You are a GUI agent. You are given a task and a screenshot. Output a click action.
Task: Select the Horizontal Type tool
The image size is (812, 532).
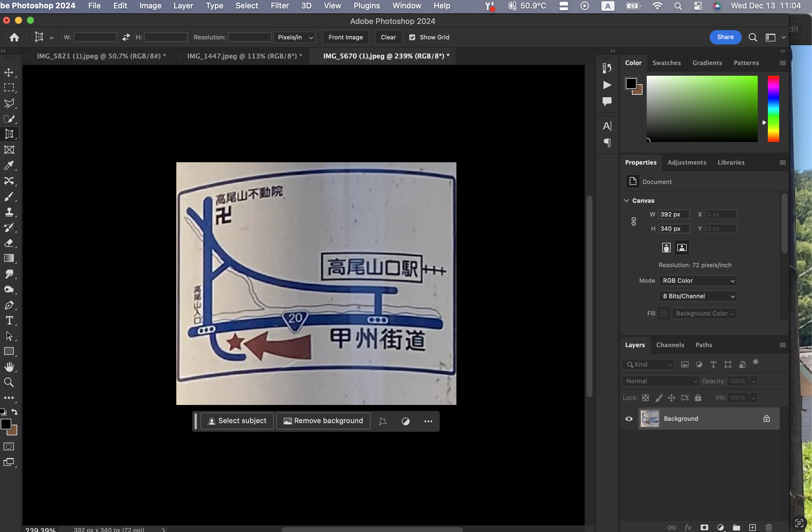click(9, 321)
